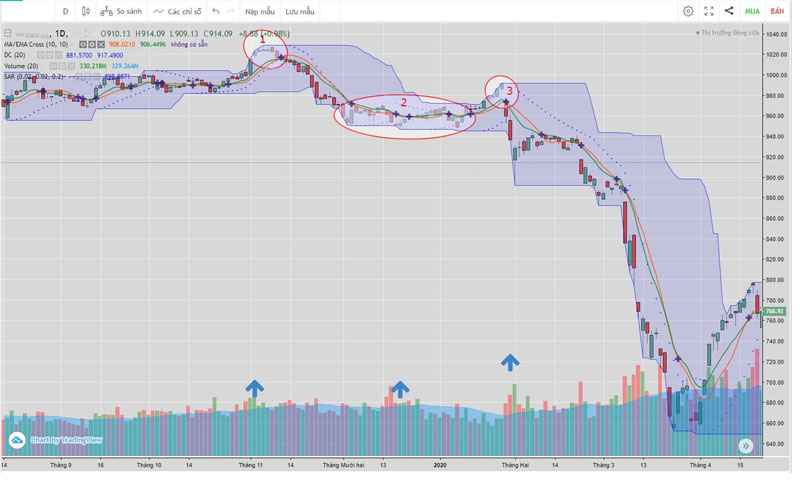Remove the DC (20) indicator

[59, 55]
